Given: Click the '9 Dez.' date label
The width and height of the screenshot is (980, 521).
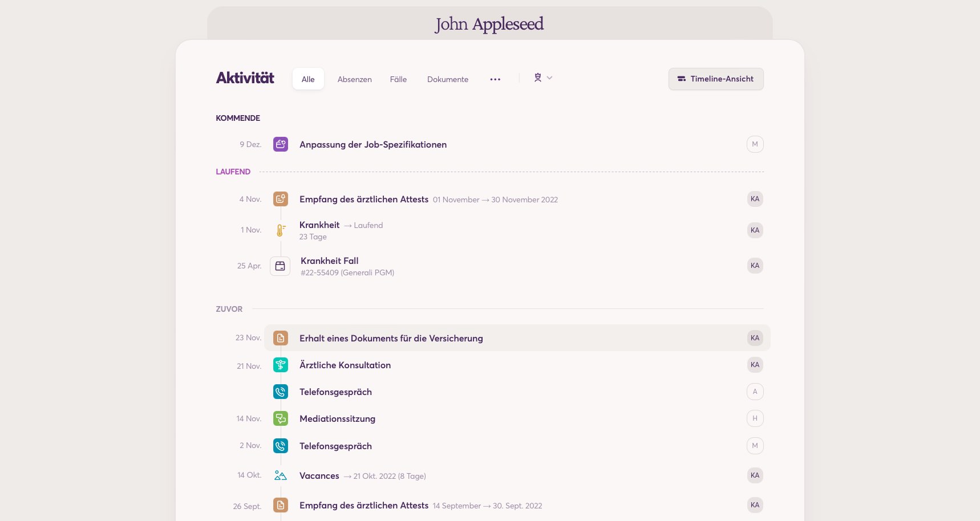Looking at the screenshot, I should [250, 145].
